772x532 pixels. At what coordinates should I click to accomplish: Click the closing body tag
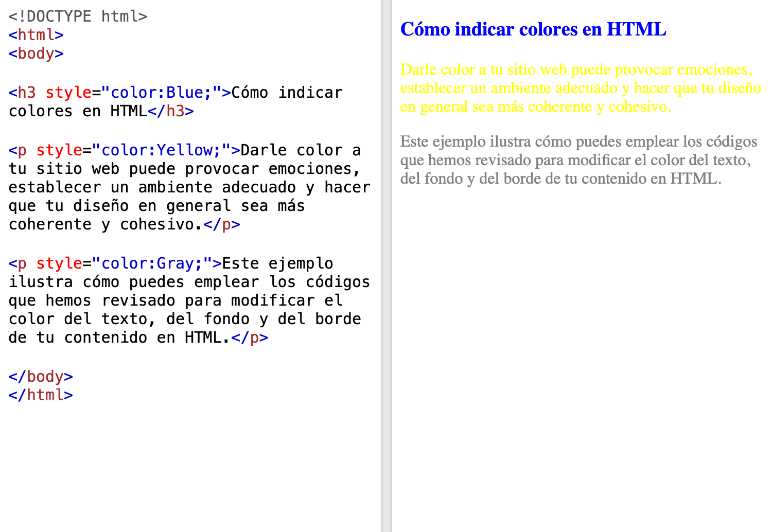[41, 377]
